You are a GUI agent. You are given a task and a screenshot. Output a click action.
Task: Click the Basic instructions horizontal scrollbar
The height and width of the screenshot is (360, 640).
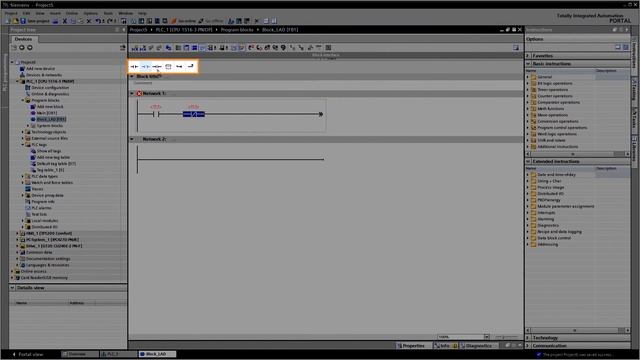click(578, 154)
